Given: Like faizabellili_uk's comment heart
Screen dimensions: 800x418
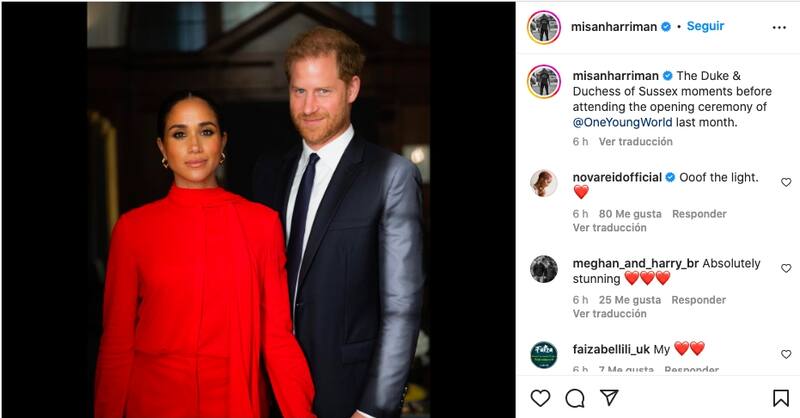Looking at the screenshot, I should pos(786,354).
